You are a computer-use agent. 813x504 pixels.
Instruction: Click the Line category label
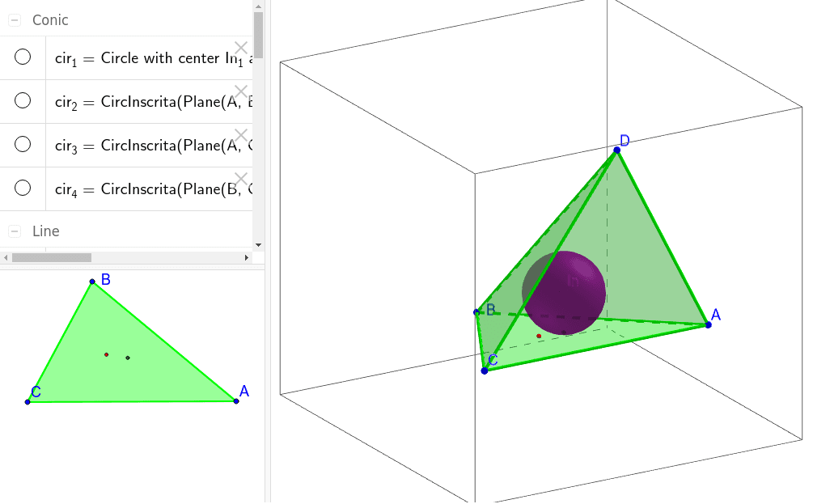45,231
